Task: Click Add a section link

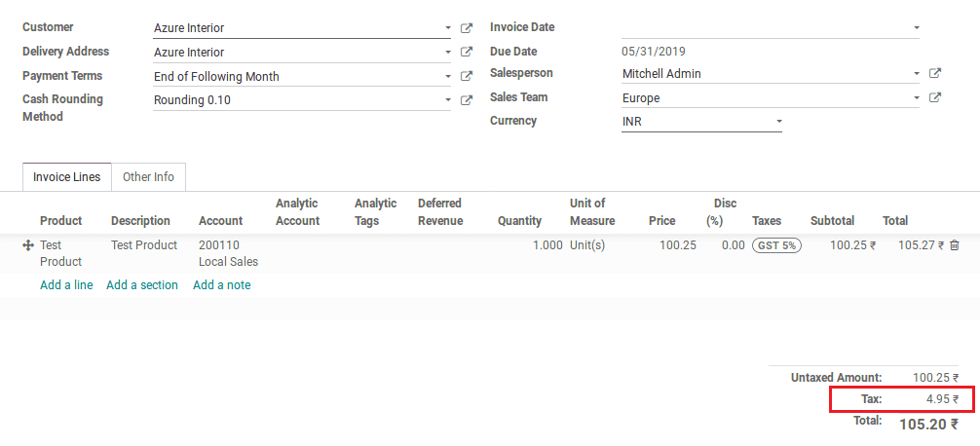Action: [142, 285]
